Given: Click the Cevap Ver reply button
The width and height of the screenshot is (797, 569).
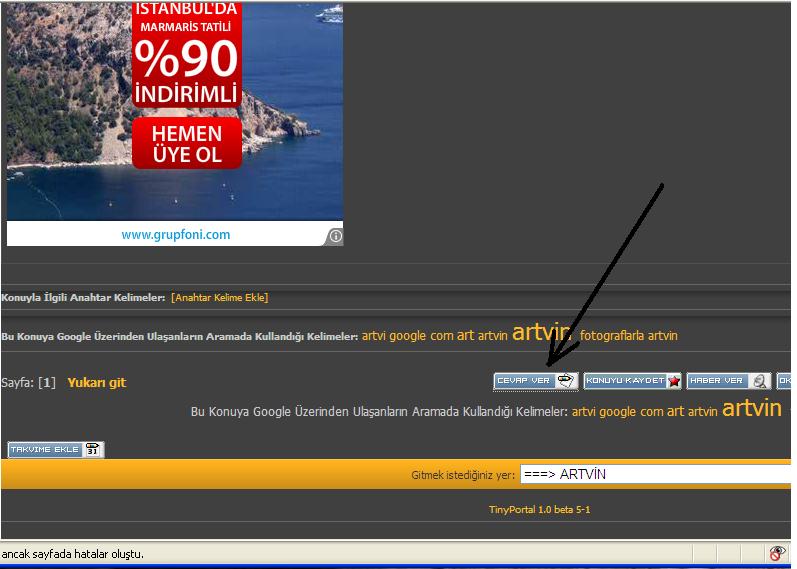Looking at the screenshot, I should pyautogui.click(x=536, y=381).
